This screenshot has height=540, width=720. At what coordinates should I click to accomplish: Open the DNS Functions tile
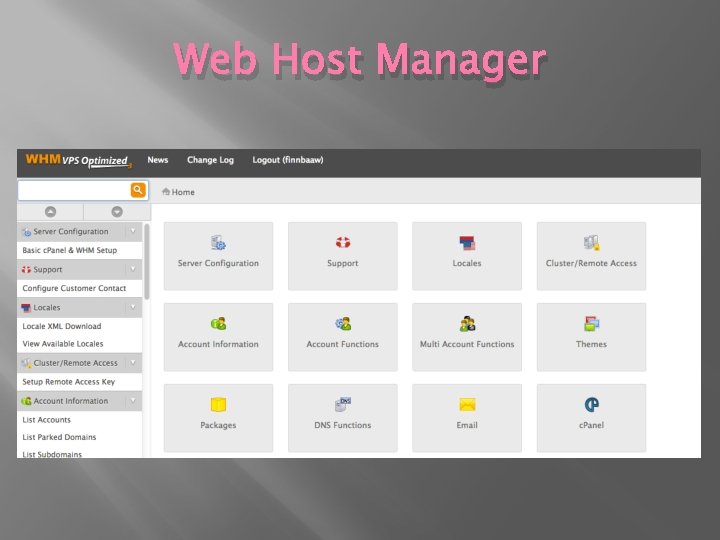click(x=343, y=418)
